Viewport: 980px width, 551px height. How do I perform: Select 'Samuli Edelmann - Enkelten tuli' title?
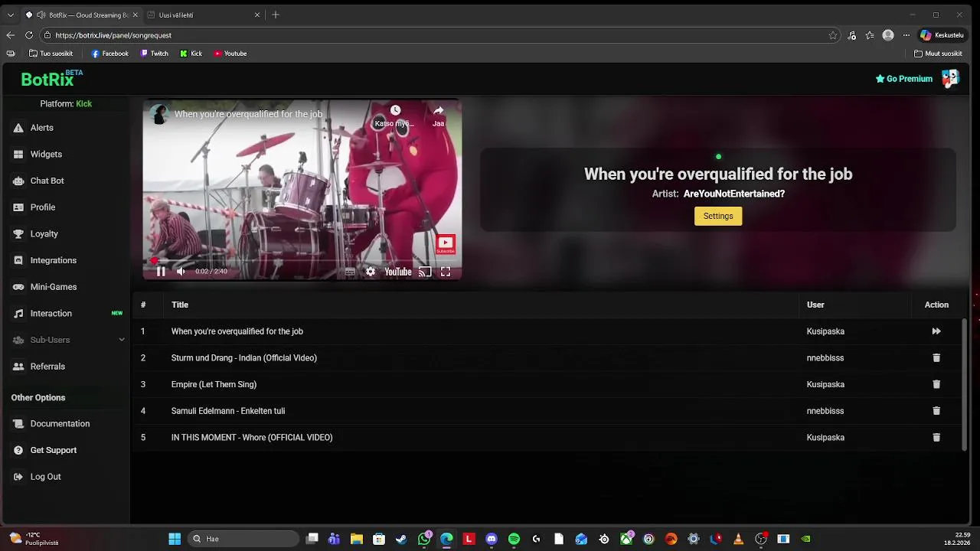click(228, 411)
